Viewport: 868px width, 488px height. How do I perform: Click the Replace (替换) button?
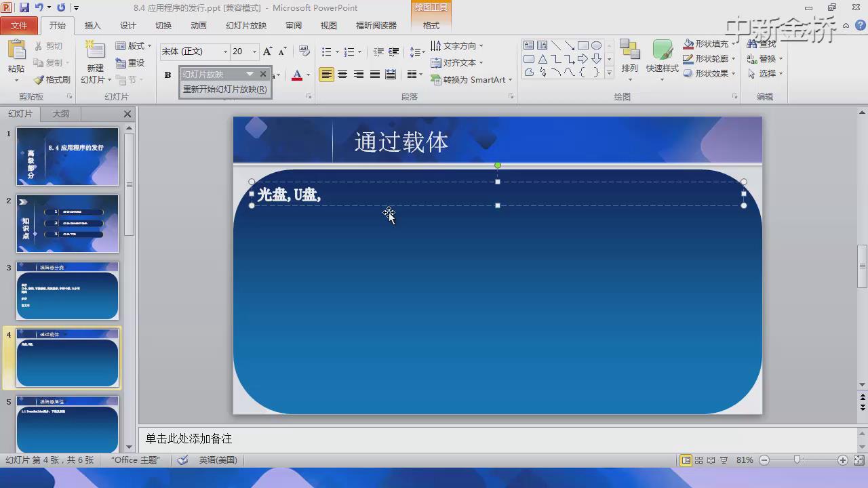765,59
